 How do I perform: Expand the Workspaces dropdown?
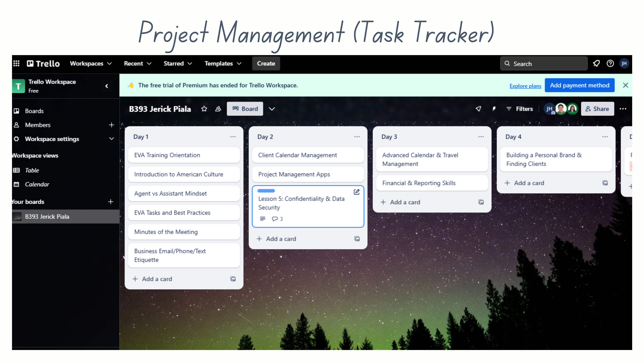(x=91, y=63)
